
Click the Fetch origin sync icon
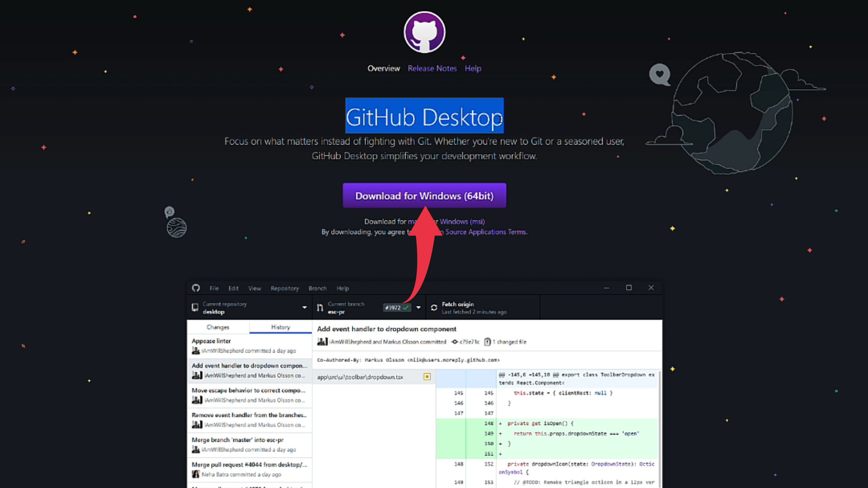434,308
